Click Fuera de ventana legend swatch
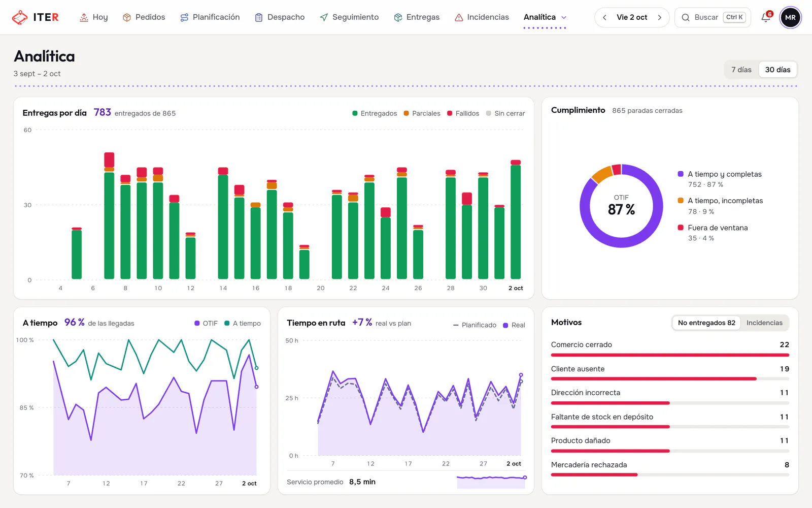The width and height of the screenshot is (812, 508). coord(681,228)
